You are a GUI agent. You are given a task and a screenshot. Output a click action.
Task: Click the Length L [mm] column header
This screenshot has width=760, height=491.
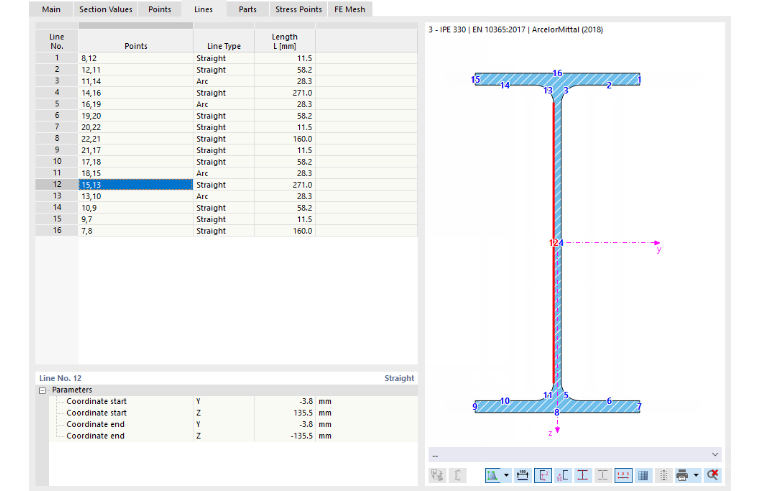285,41
